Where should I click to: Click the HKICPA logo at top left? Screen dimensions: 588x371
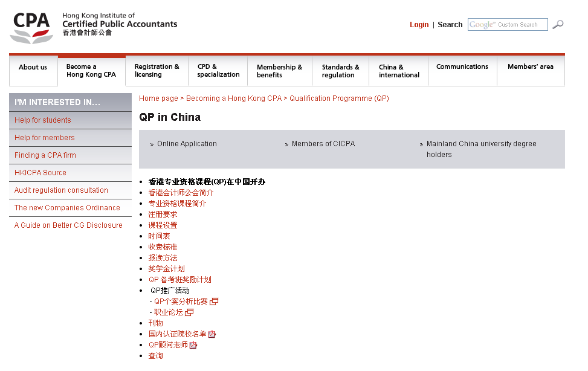click(x=29, y=26)
